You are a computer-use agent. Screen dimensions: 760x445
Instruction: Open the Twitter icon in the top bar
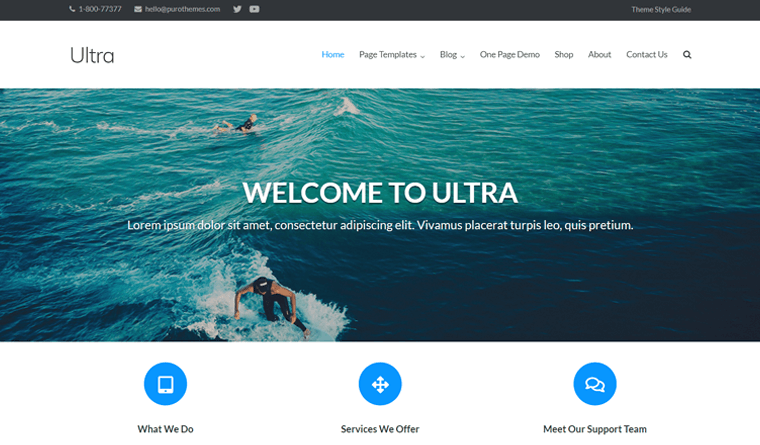click(x=237, y=9)
